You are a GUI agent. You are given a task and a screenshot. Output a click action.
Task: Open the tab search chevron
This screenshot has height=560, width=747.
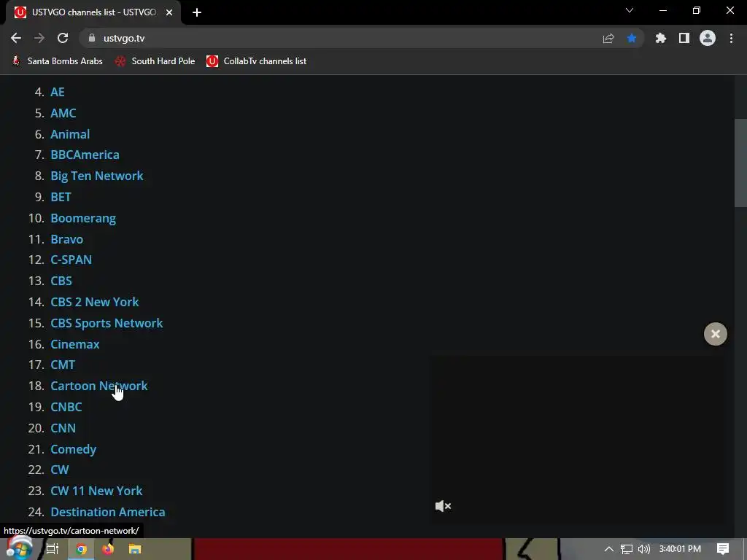click(630, 10)
